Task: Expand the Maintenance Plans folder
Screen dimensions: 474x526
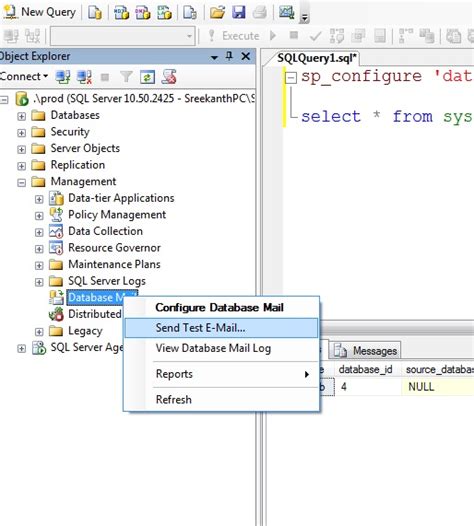Action: 39,265
